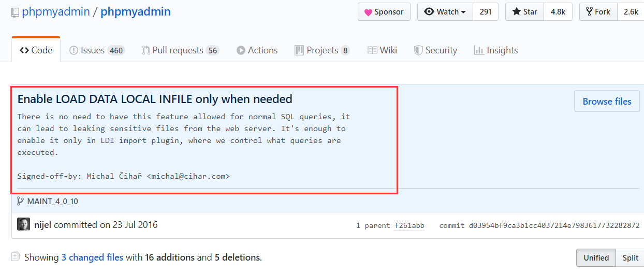This screenshot has width=644, height=273.
Task: Click the Issues circle icon
Action: tap(74, 50)
